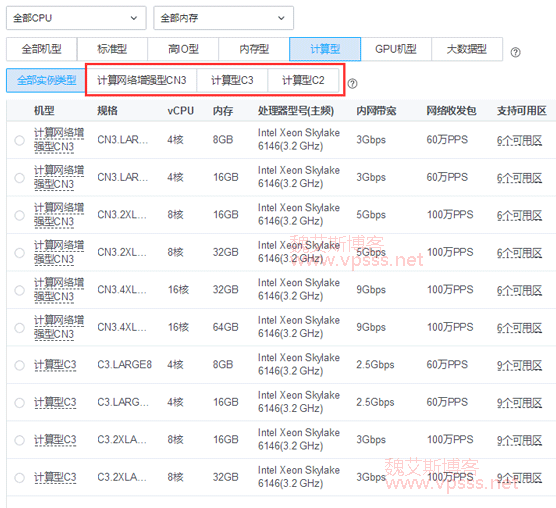Image resolution: width=556 pixels, height=508 pixels.
Task: Open 9个可用区 link in C3.LARGE8 row
Action: (519, 365)
